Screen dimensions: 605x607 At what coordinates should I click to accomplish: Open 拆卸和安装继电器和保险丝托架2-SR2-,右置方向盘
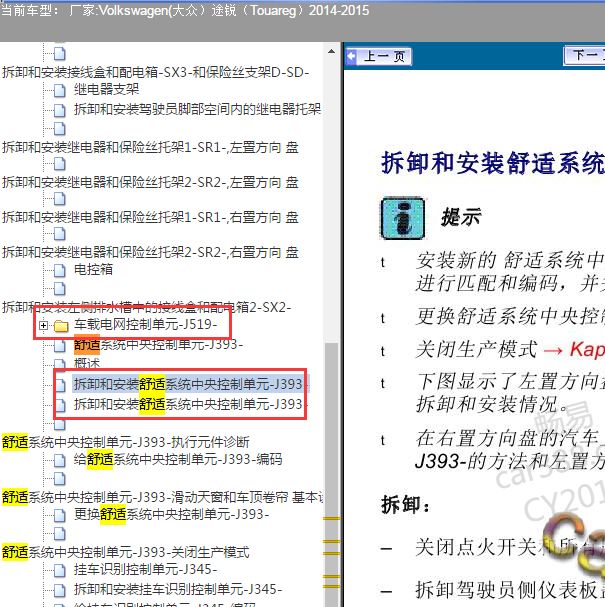click(x=150, y=252)
